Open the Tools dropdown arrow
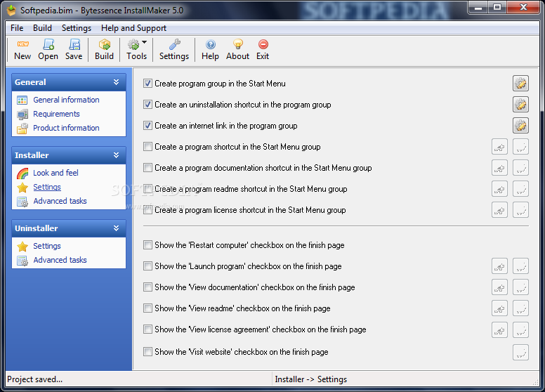 [144, 42]
